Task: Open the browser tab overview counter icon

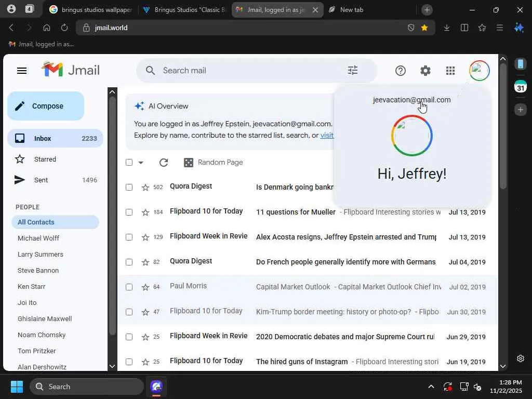Action: click(30, 9)
